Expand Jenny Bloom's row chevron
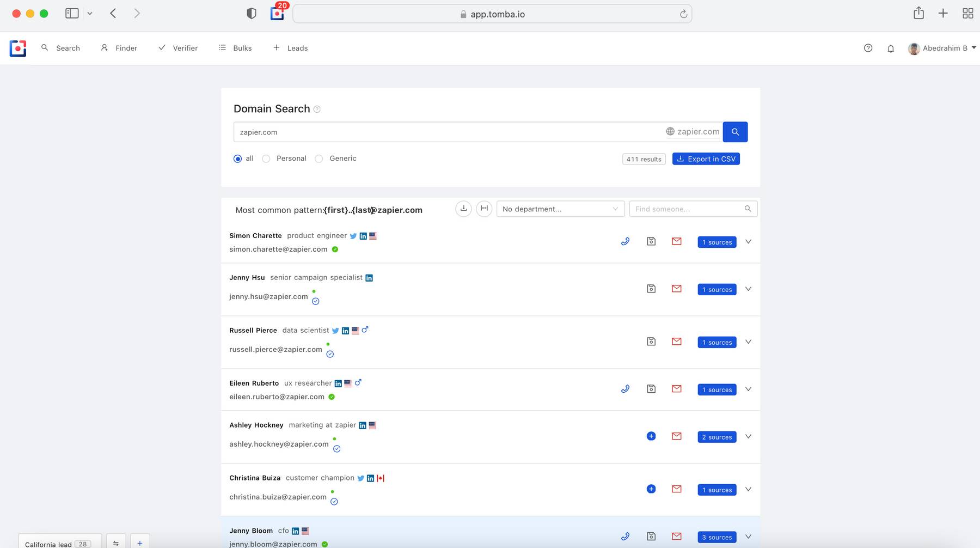 click(x=748, y=537)
